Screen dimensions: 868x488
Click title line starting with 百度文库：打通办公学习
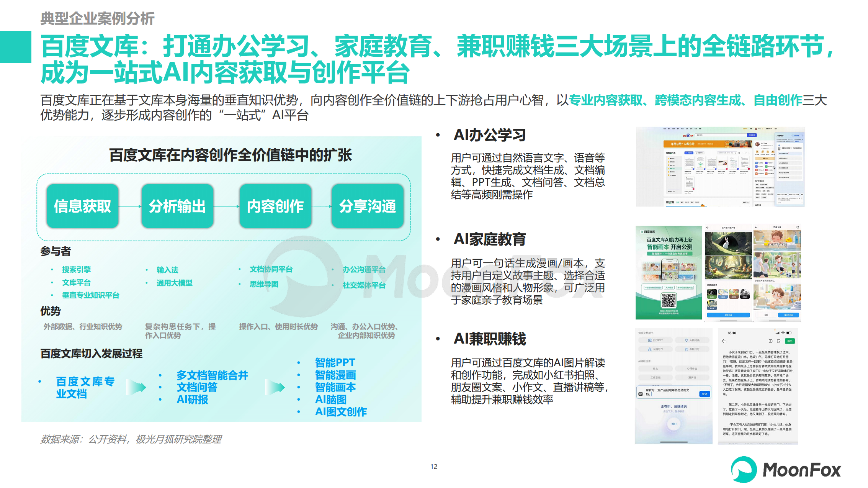437,46
